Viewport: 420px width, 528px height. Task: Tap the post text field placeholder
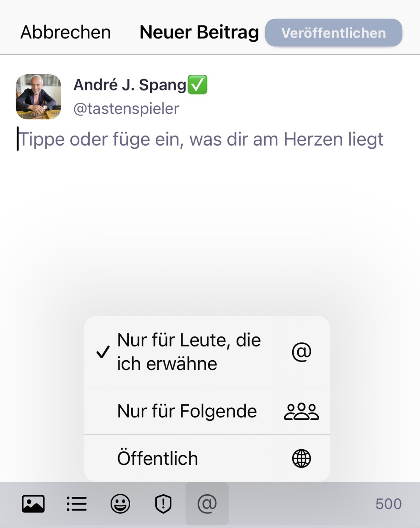(x=201, y=140)
